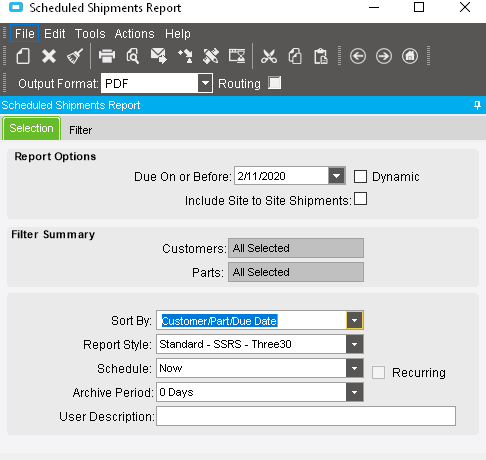The height and width of the screenshot is (460, 486).
Task: Click the User Description text field
Action: [x=306, y=416]
